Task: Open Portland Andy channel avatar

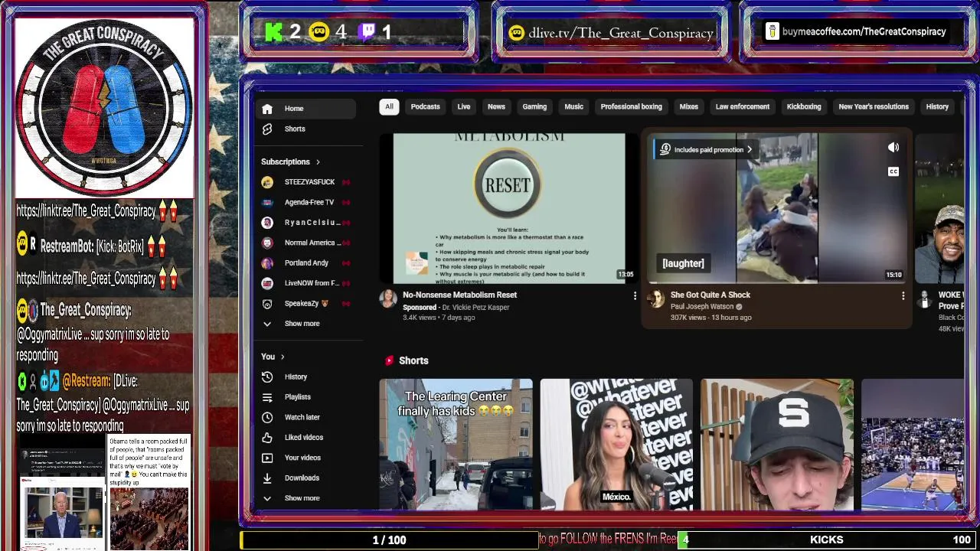Action: 267,263
